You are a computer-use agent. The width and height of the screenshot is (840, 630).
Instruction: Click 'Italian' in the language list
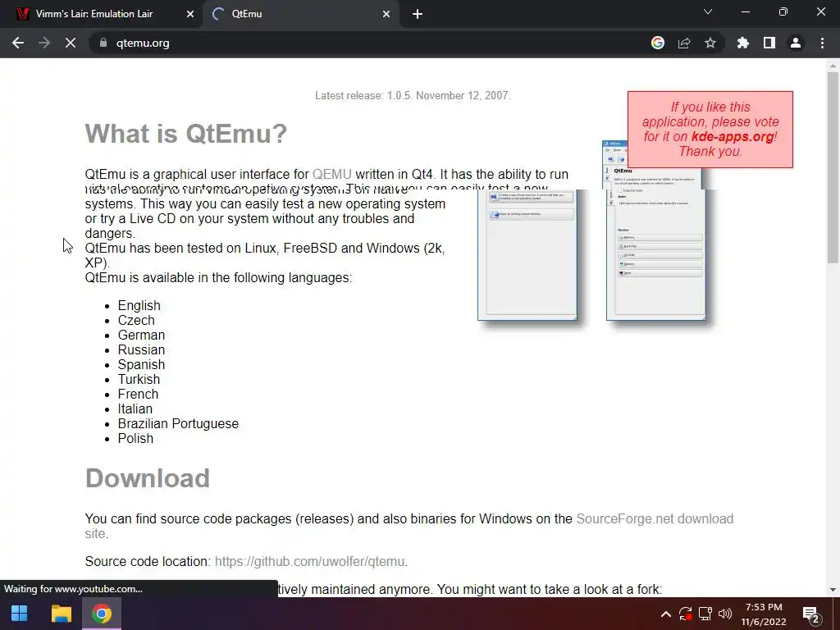(x=135, y=409)
